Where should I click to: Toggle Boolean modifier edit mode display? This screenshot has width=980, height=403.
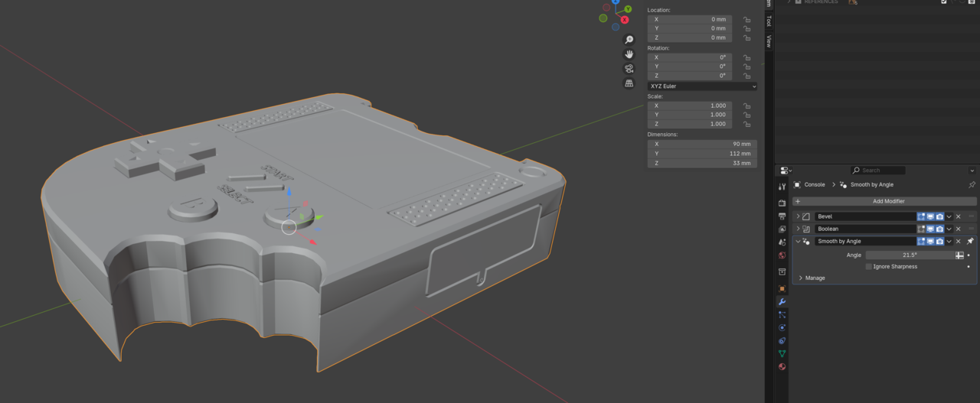tap(922, 229)
